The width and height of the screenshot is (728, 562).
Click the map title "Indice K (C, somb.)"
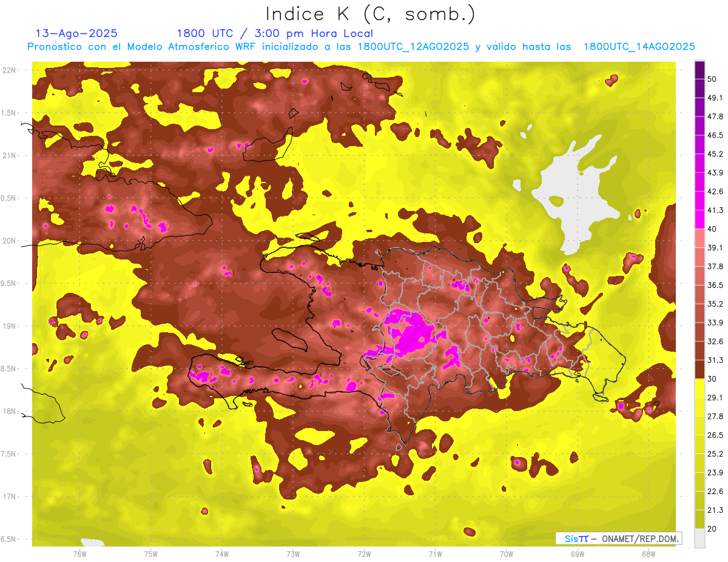[x=370, y=14]
